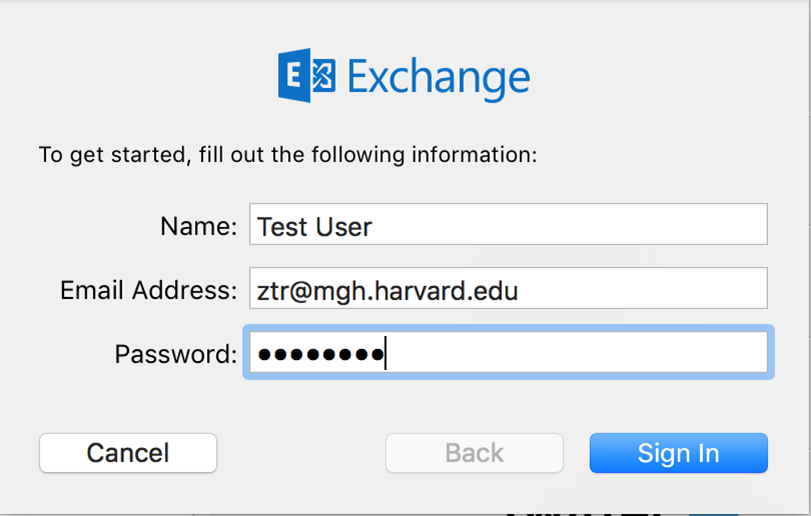811x516 pixels.
Task: Click the 'Exchange' wordmark text
Action: 439,79
